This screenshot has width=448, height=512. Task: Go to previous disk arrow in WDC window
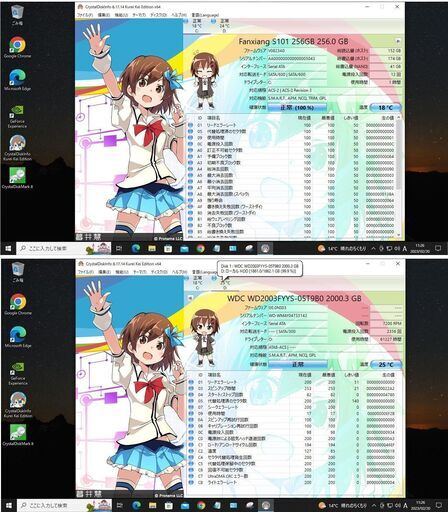(190, 298)
